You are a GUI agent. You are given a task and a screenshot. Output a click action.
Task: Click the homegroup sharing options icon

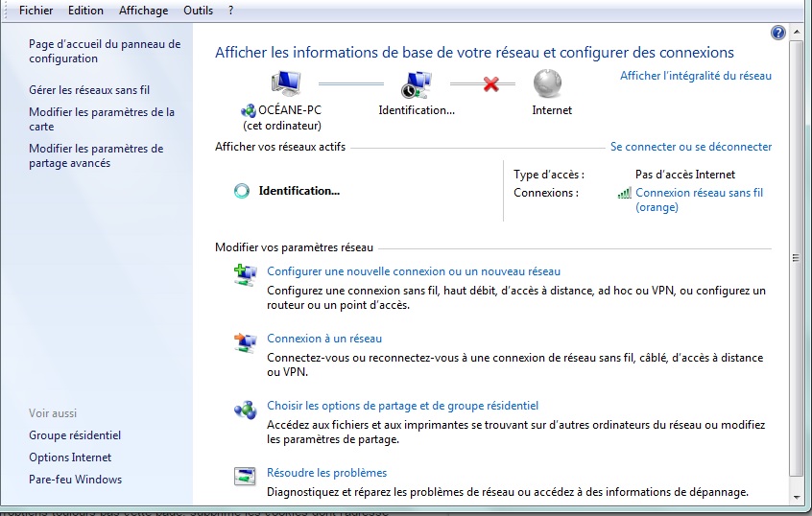246,410
